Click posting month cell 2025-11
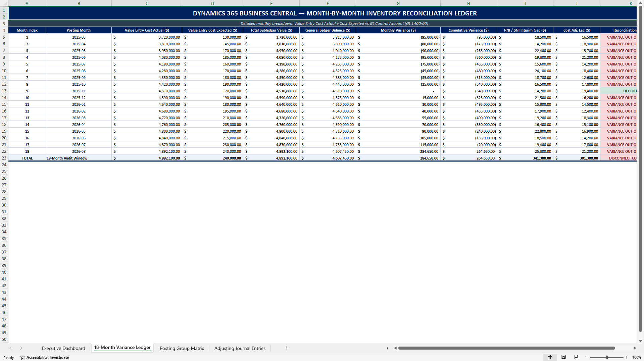The height and width of the screenshot is (361, 644). (x=79, y=91)
